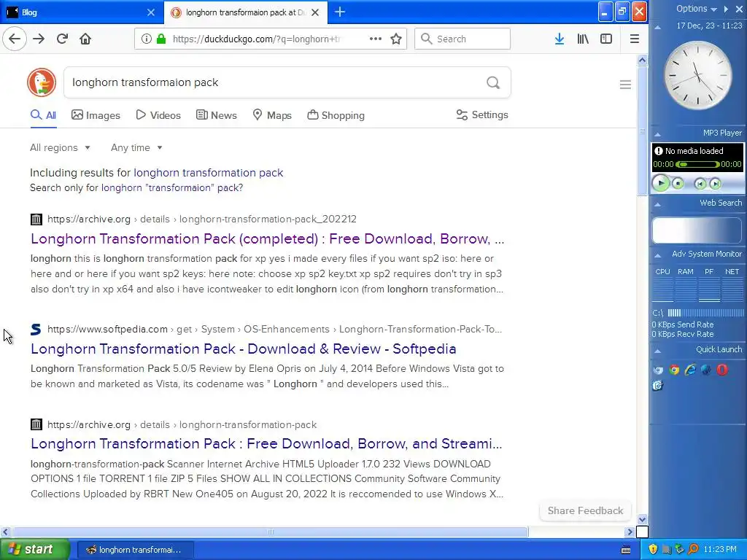Close the Blog tab
Viewport: 747px width, 560px height.
click(151, 12)
